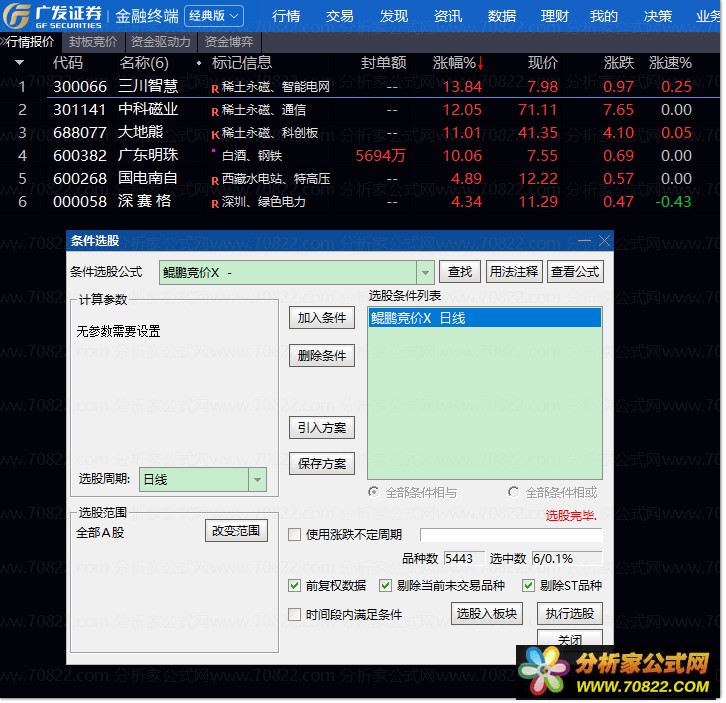Image resolution: width=726 pixels, height=703 pixels.
Task: Click the 查找 button
Action: click(x=460, y=272)
